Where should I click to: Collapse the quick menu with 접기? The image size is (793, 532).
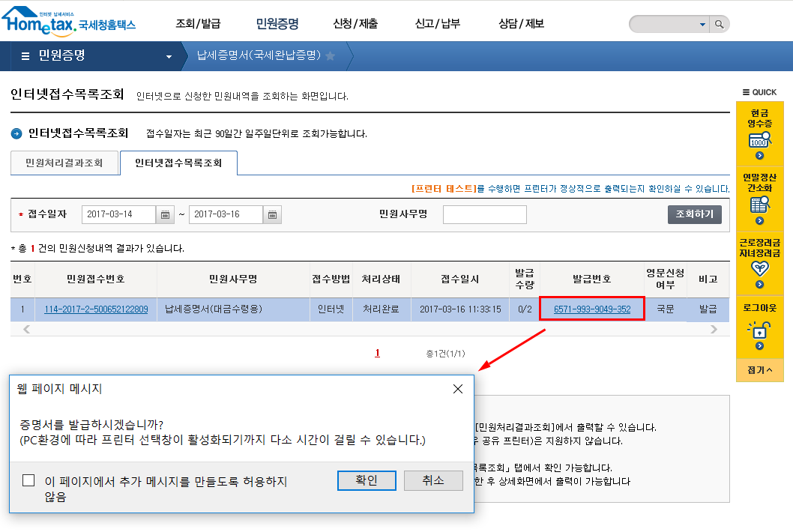[759, 370]
